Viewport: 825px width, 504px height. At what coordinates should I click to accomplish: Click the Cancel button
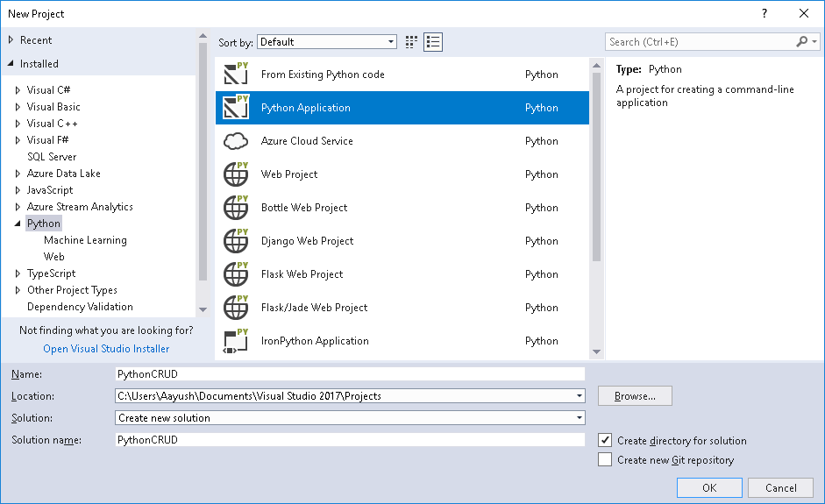pyautogui.click(x=781, y=487)
